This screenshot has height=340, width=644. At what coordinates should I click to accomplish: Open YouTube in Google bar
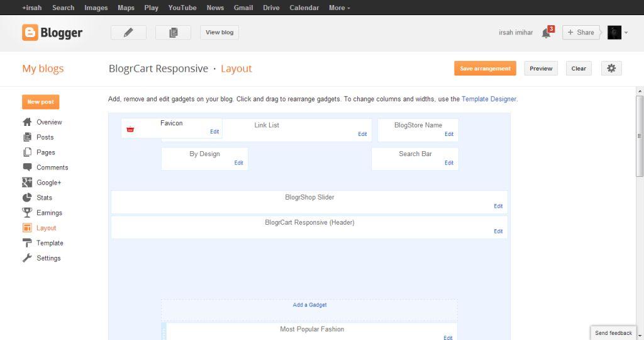coord(182,8)
